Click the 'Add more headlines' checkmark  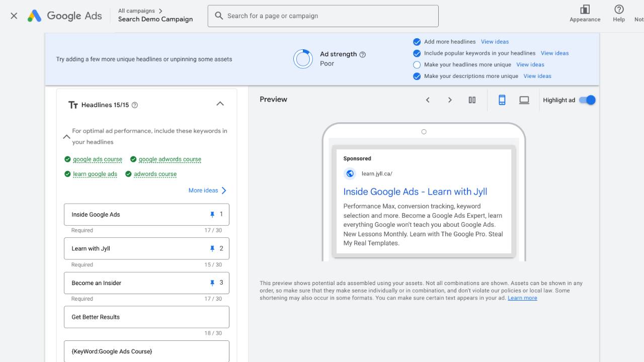coord(417,42)
